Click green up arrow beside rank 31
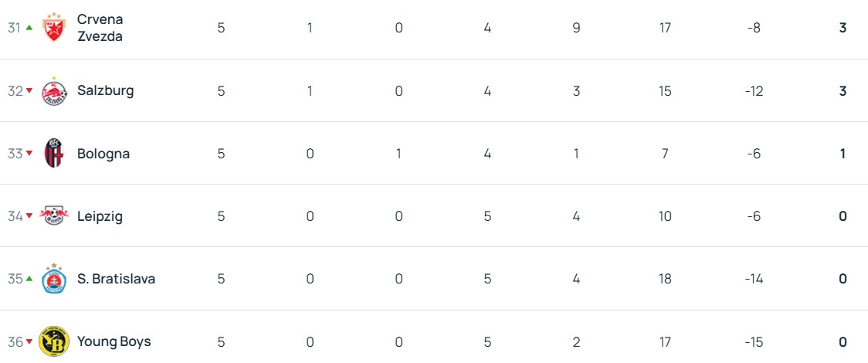The image size is (868, 363). tap(29, 28)
